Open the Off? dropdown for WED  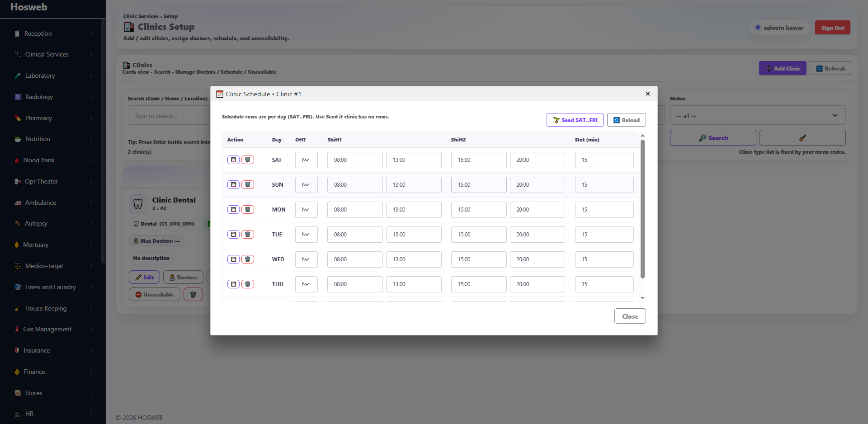tap(307, 259)
